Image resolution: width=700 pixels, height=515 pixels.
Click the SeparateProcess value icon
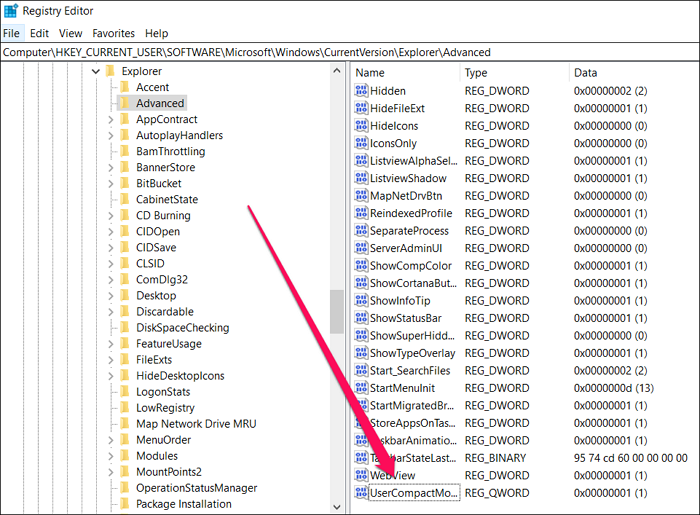361,230
